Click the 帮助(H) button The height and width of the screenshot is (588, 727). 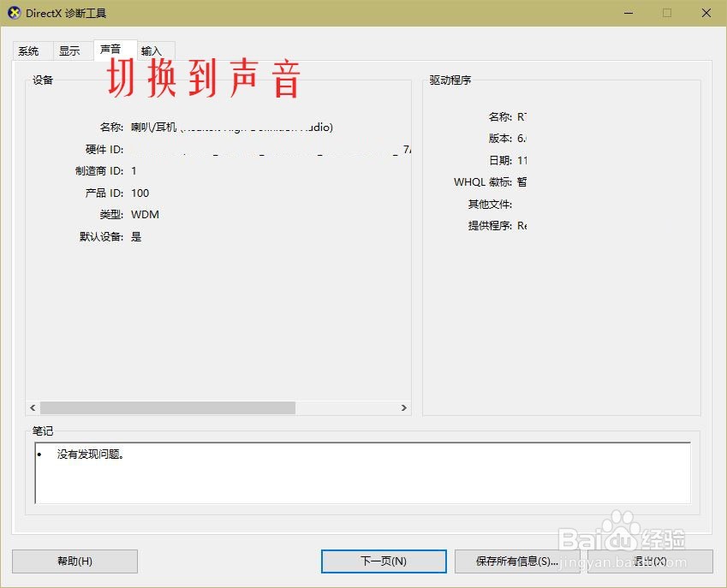coord(74,561)
